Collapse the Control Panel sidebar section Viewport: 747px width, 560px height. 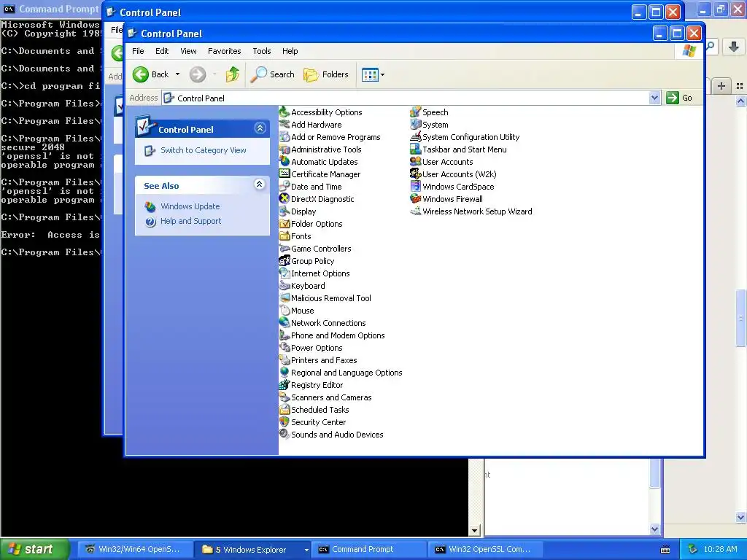(x=260, y=128)
